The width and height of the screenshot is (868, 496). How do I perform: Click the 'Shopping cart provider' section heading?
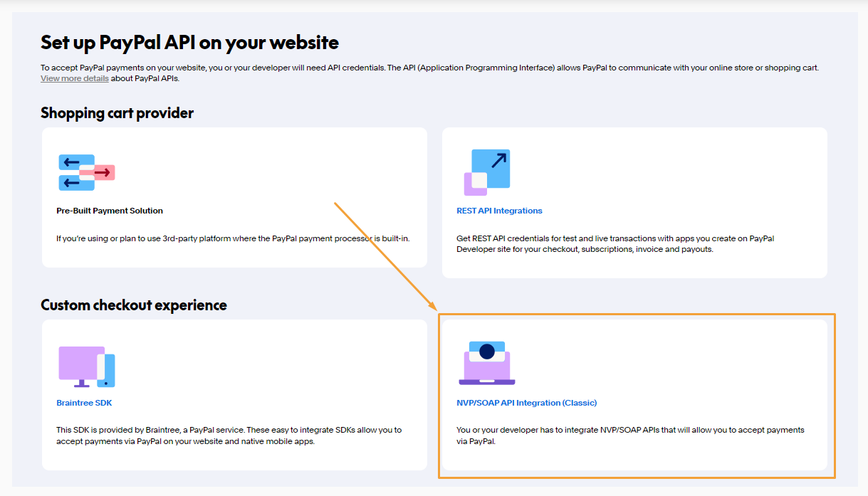point(117,113)
